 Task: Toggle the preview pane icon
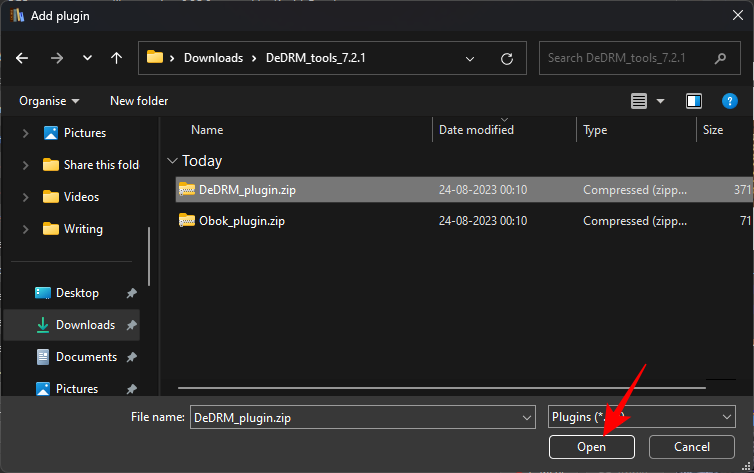click(x=694, y=101)
